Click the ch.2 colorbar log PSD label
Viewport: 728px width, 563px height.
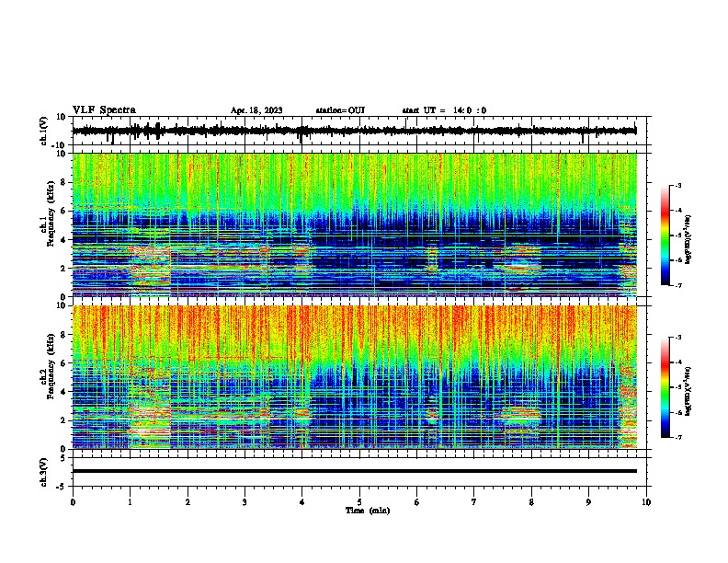688,391
